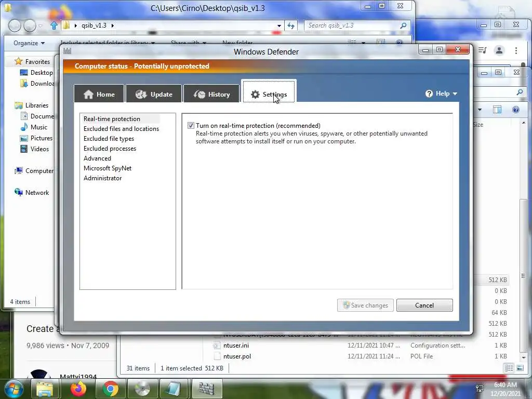Click the Save changes button
The width and height of the screenshot is (532, 399).
click(365, 305)
